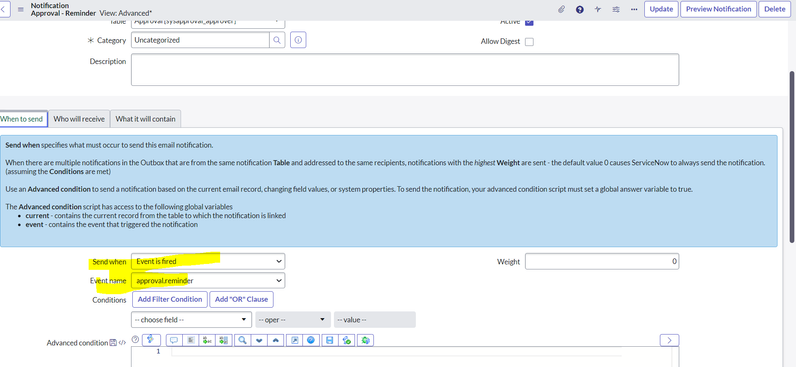
Task: Click the Advanced condition save-disk label icon
Action: pos(113,343)
